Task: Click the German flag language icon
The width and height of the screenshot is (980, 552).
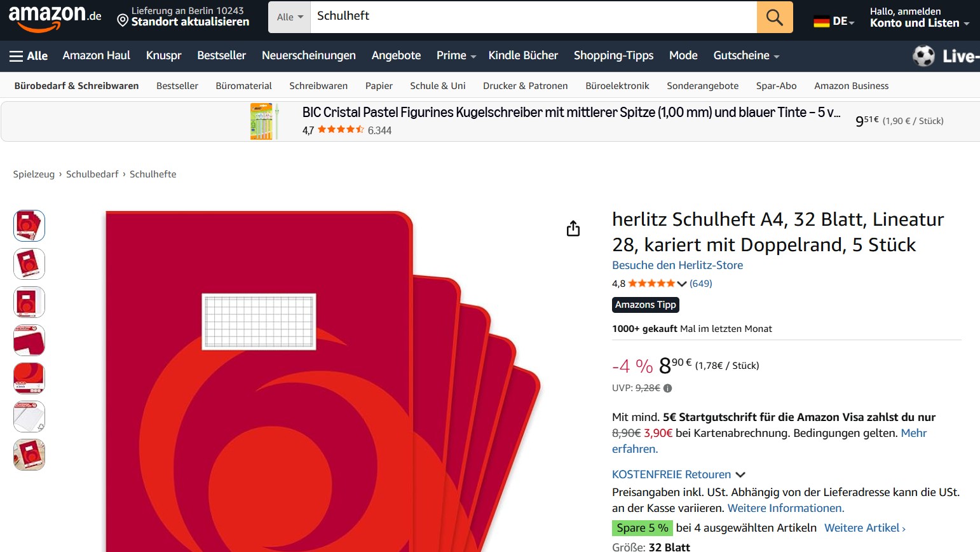Action: (822, 21)
